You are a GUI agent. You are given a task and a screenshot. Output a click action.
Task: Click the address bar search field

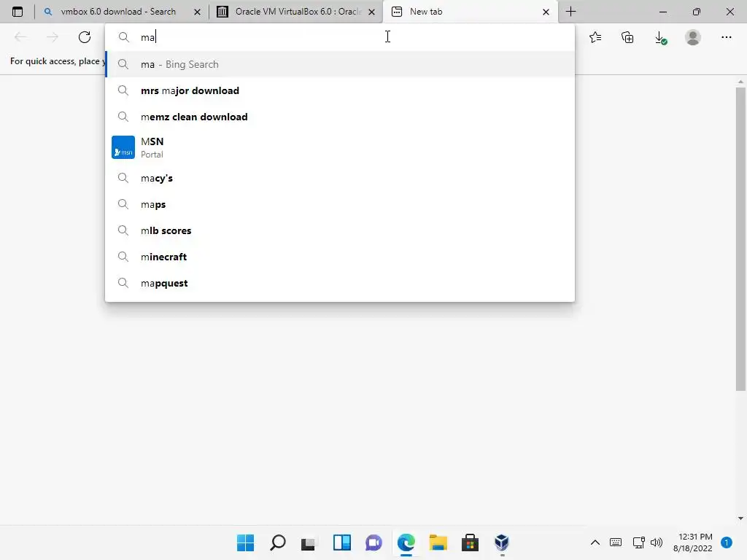point(340,37)
